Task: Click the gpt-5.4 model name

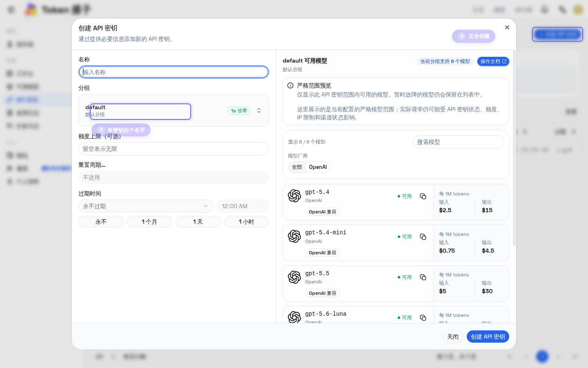Action: coord(317,192)
